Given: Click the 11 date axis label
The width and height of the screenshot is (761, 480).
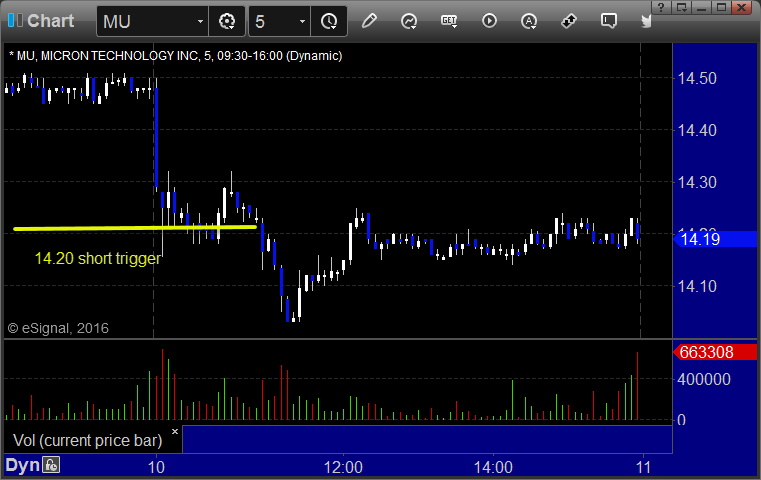Looking at the screenshot, I should pyautogui.click(x=644, y=467).
